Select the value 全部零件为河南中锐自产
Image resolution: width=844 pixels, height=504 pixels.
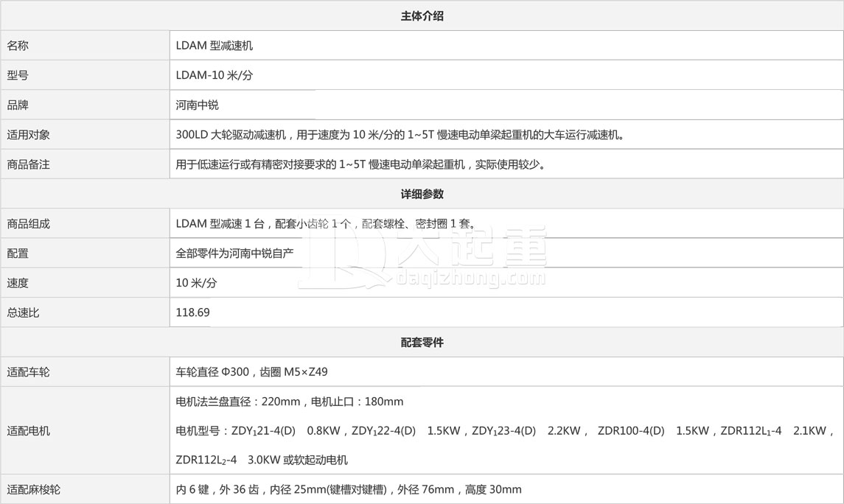[234, 253]
